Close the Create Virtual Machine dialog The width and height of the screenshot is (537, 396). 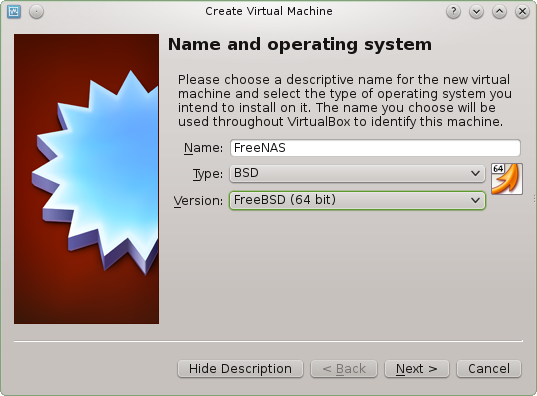click(522, 12)
